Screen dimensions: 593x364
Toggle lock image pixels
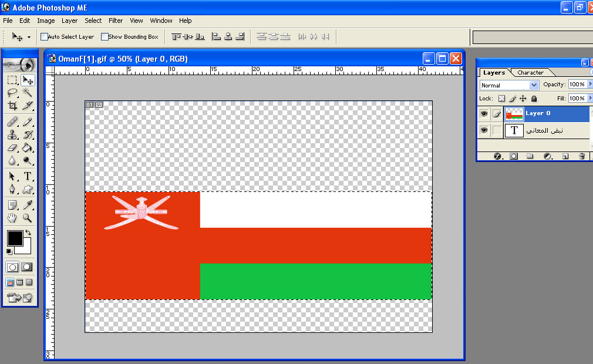pos(512,99)
